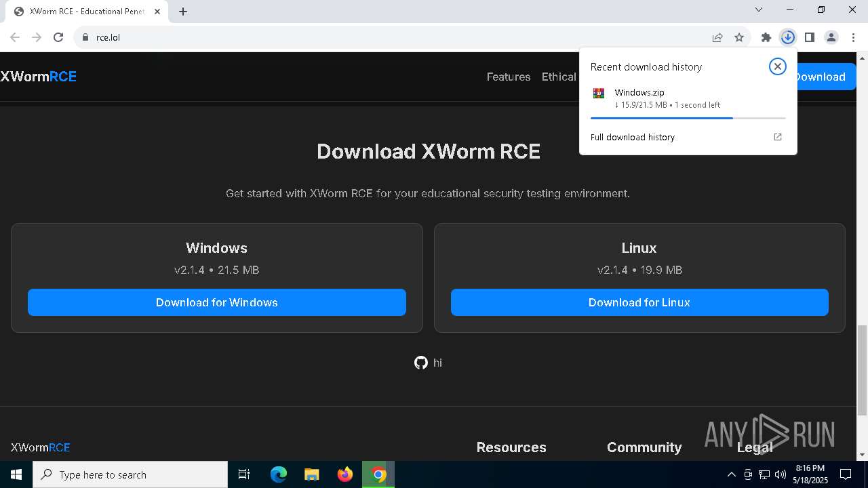Launch Firefox from taskbar
The width and height of the screenshot is (868, 488).
pyautogui.click(x=345, y=474)
